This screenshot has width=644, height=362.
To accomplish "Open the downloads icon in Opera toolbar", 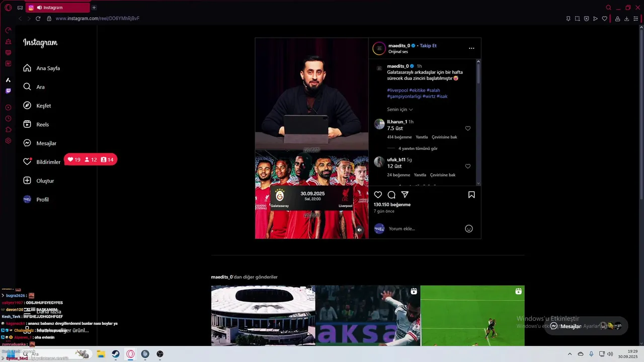I will tap(626, 19).
